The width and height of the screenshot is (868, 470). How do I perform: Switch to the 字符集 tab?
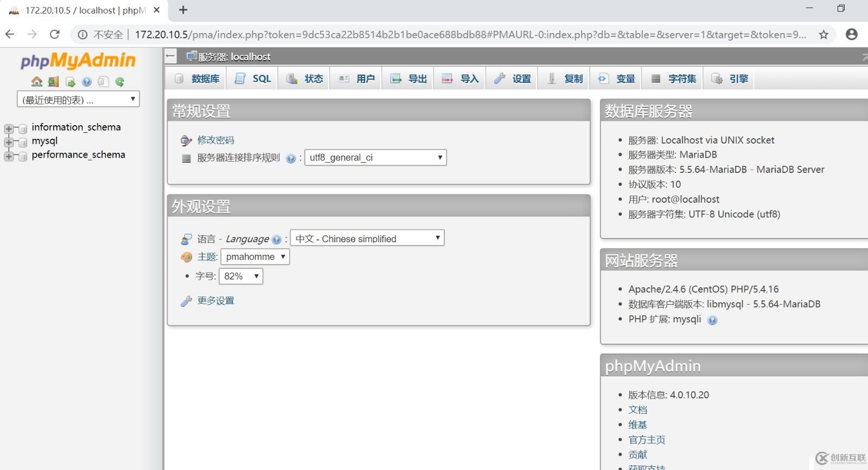673,79
